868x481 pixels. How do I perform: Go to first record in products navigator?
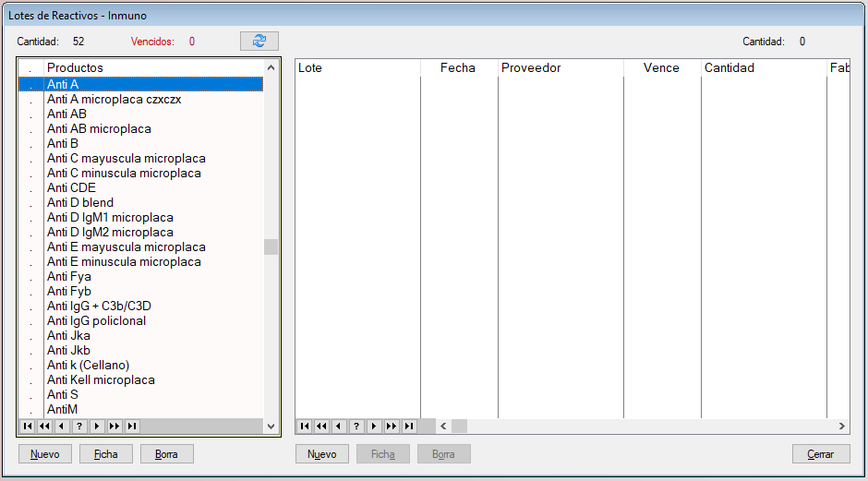pyautogui.click(x=27, y=426)
